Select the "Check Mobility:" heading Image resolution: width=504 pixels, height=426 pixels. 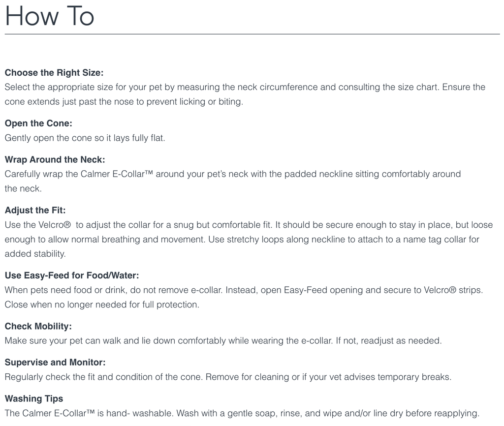pyautogui.click(x=38, y=326)
